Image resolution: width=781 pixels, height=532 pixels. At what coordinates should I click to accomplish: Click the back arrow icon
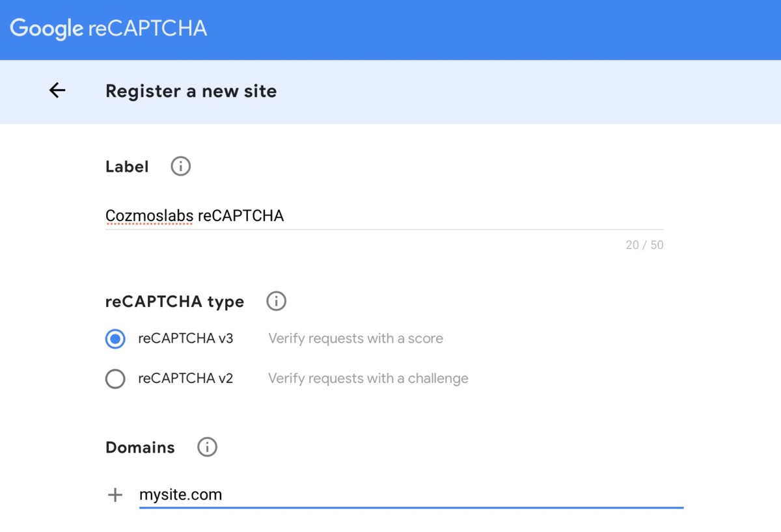[x=57, y=90]
